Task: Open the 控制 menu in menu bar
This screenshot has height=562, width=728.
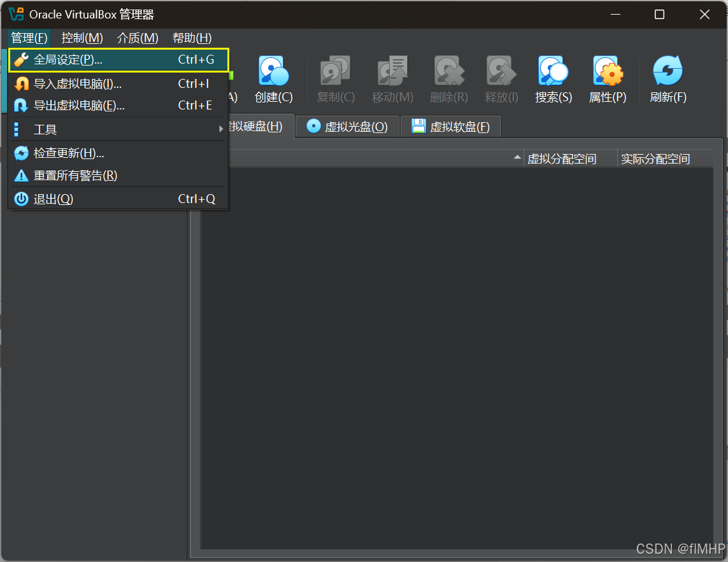Action: tap(82, 38)
